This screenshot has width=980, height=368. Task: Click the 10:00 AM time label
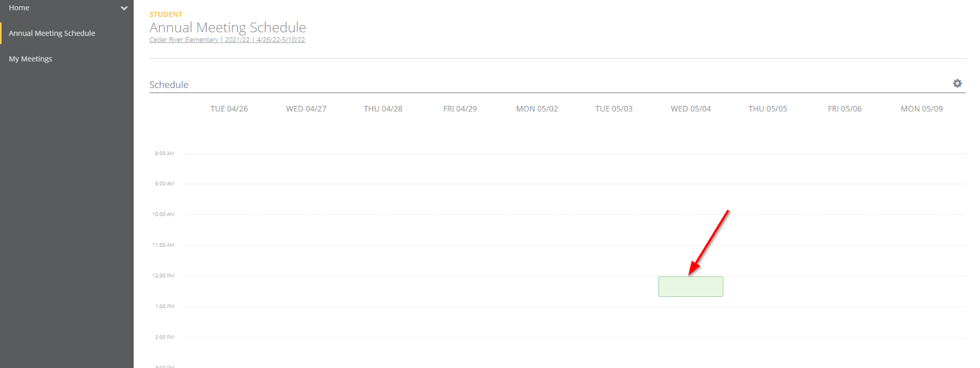pyautogui.click(x=163, y=214)
